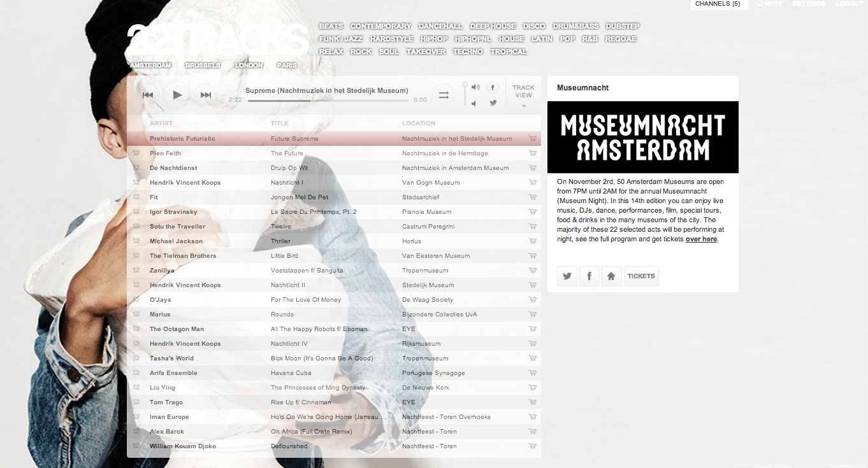Select the Drum&Bass genre
This screenshot has height=468, width=868.
576,26
